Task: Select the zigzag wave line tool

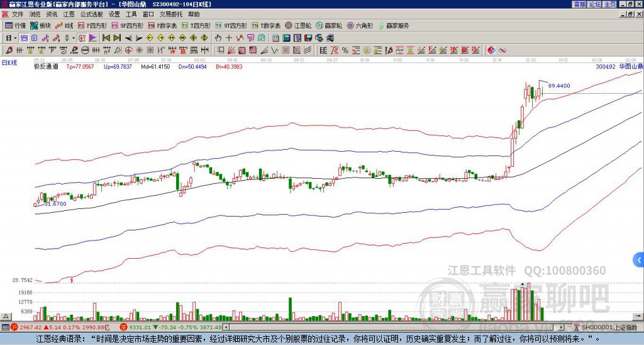Action: click(x=274, y=50)
